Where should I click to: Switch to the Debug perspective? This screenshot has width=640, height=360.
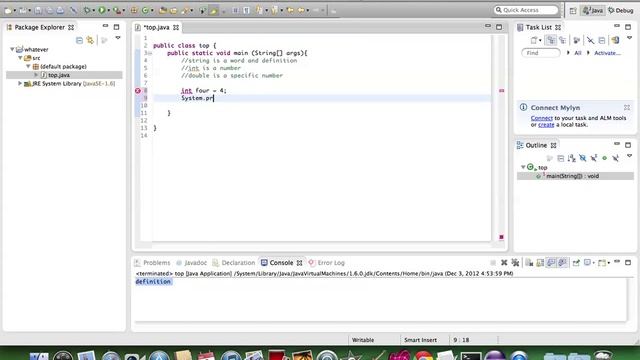621,11
